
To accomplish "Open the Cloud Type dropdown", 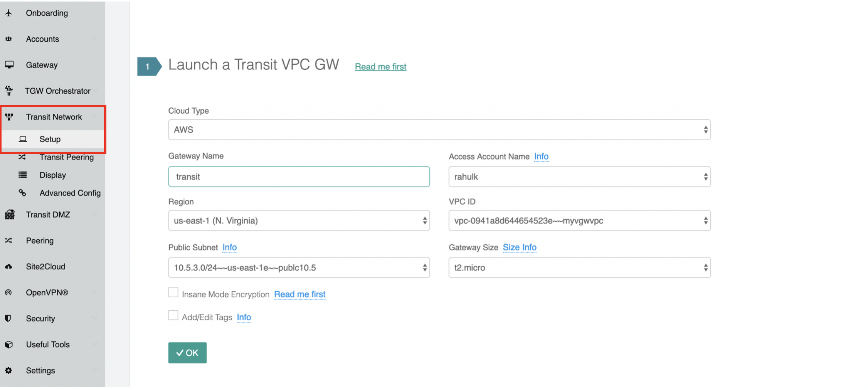I will coord(439,130).
